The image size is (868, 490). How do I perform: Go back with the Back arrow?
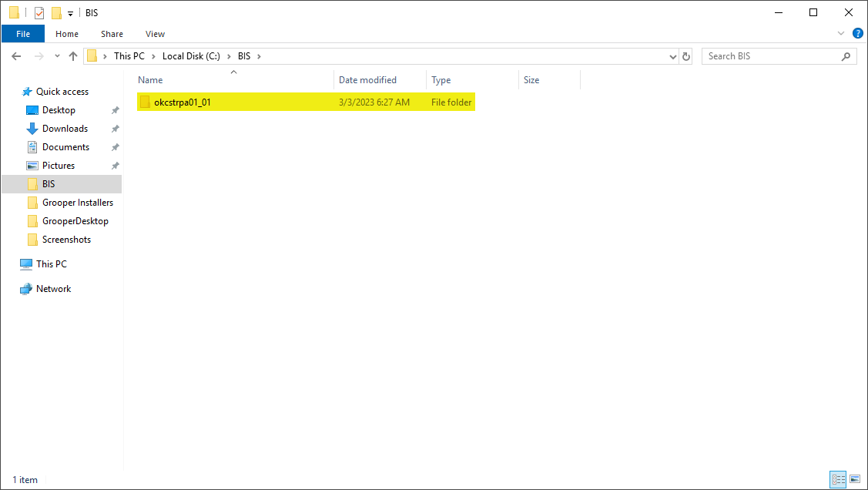[17, 56]
